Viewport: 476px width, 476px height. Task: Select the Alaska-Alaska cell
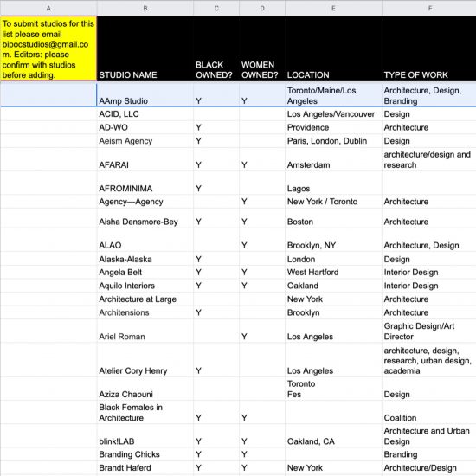[145, 259]
